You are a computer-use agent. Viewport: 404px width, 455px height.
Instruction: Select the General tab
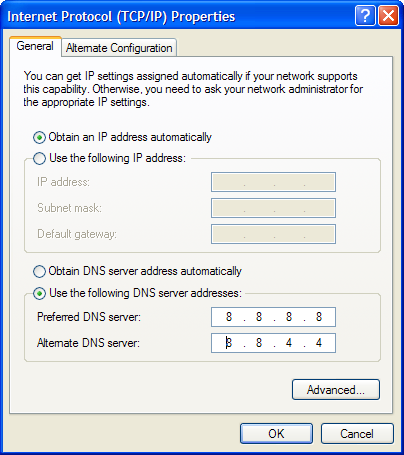pos(35,46)
